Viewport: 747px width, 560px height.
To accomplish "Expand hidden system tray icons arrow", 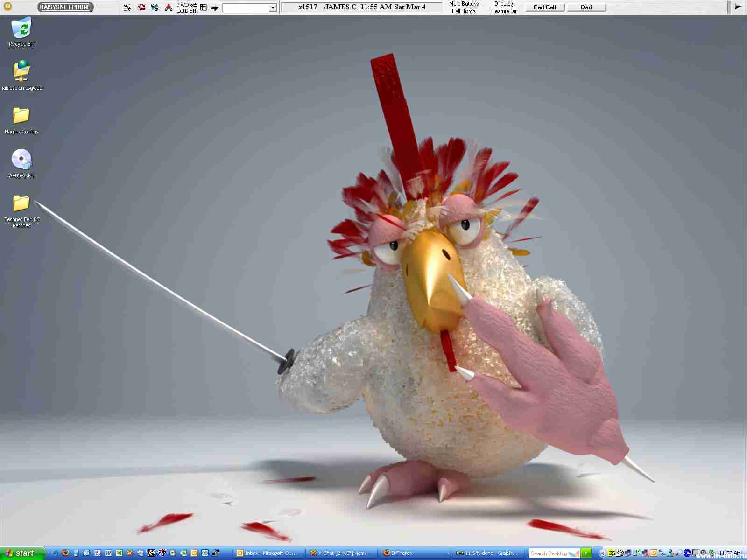I will pyautogui.click(x=602, y=553).
